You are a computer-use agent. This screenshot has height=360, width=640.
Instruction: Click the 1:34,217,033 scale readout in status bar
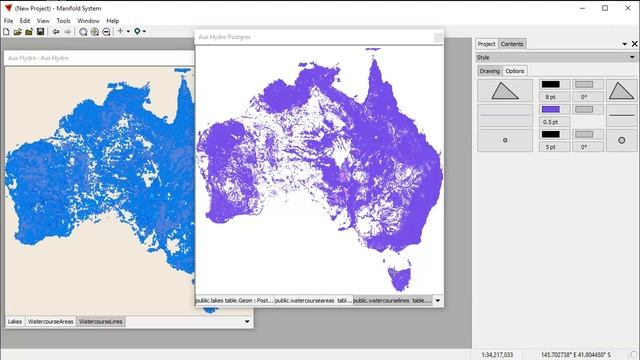tap(497, 355)
